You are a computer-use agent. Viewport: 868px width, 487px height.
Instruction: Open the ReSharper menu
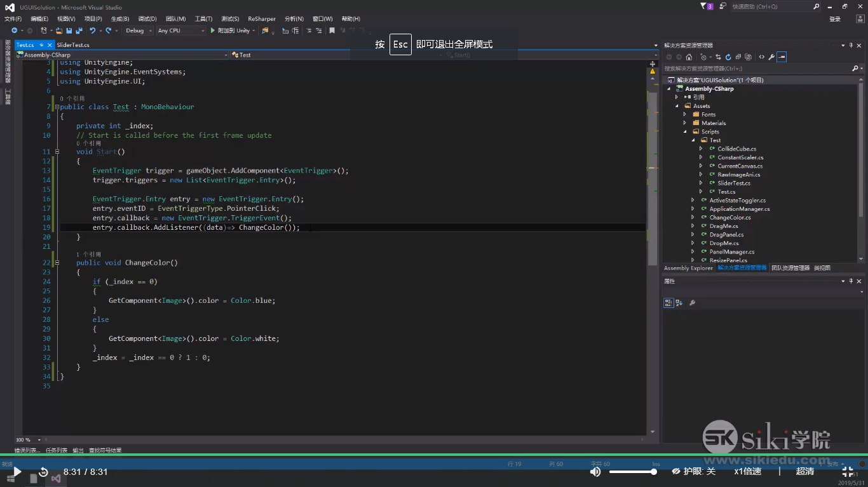point(262,19)
